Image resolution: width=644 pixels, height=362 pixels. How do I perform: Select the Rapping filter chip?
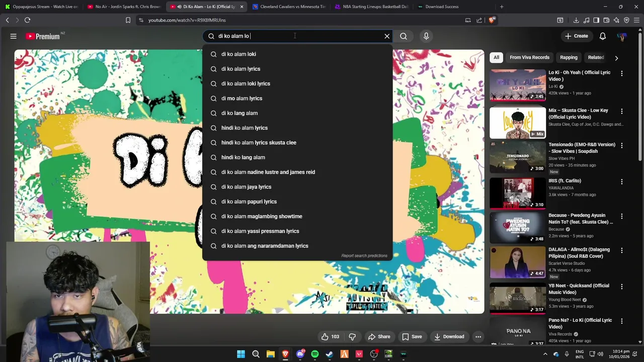[569, 57]
